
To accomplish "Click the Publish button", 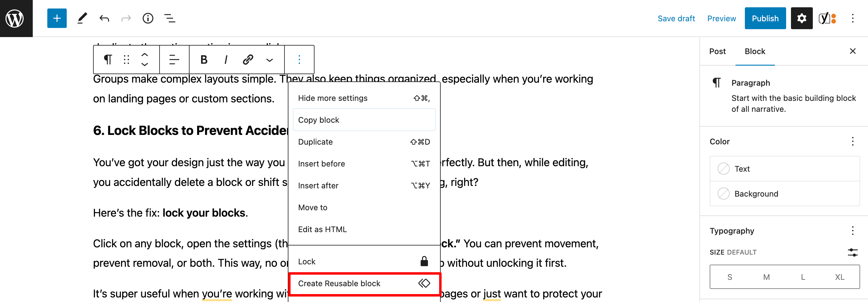I will [765, 18].
